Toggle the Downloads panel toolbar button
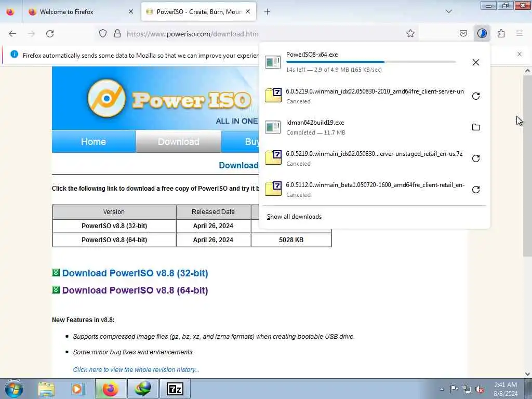532x399 pixels. [482, 33]
